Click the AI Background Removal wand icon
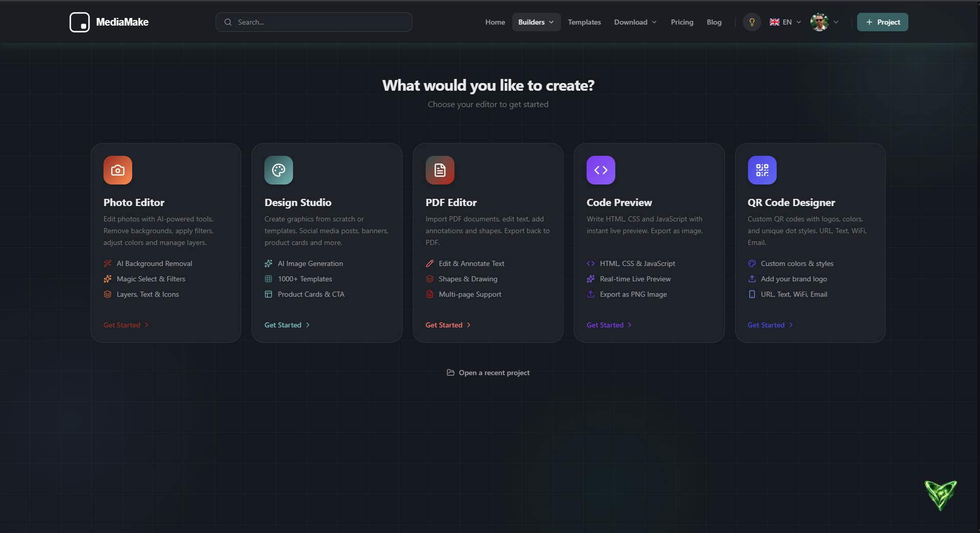This screenshot has width=980, height=533. pos(108,263)
